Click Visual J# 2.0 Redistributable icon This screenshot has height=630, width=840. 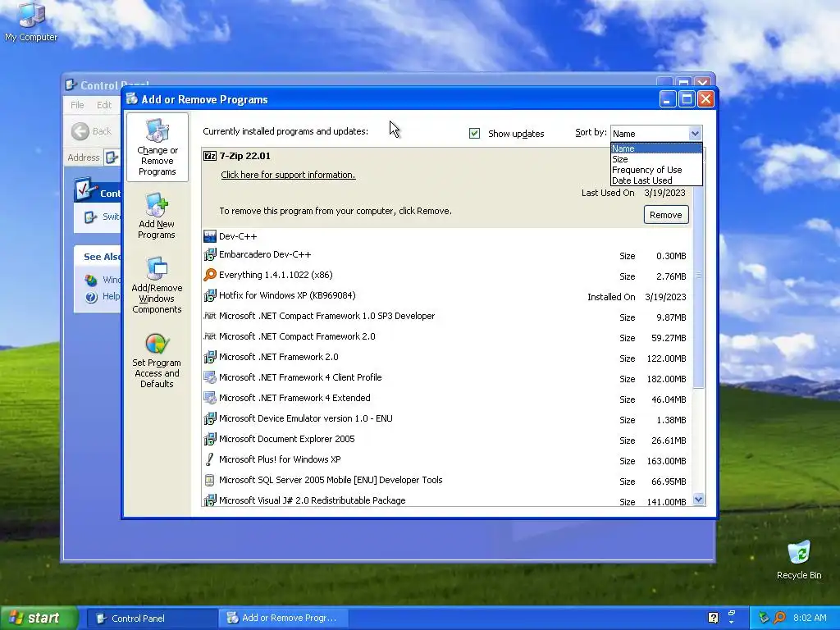click(210, 500)
